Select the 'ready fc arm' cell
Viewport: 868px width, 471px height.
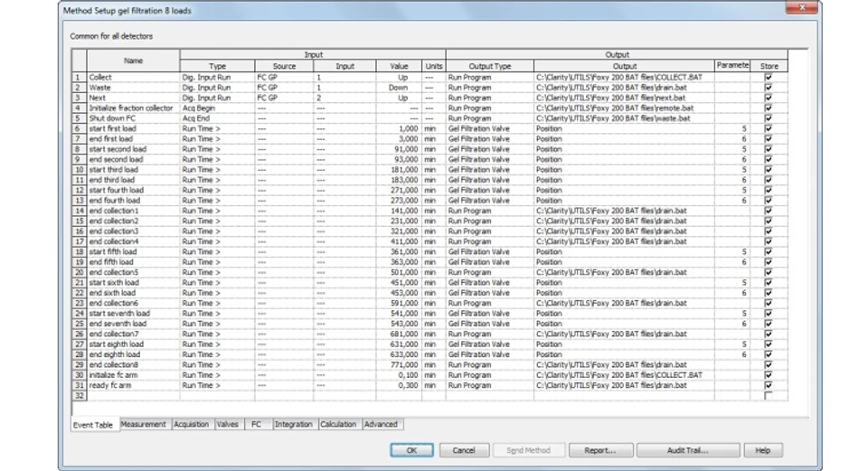134,385
